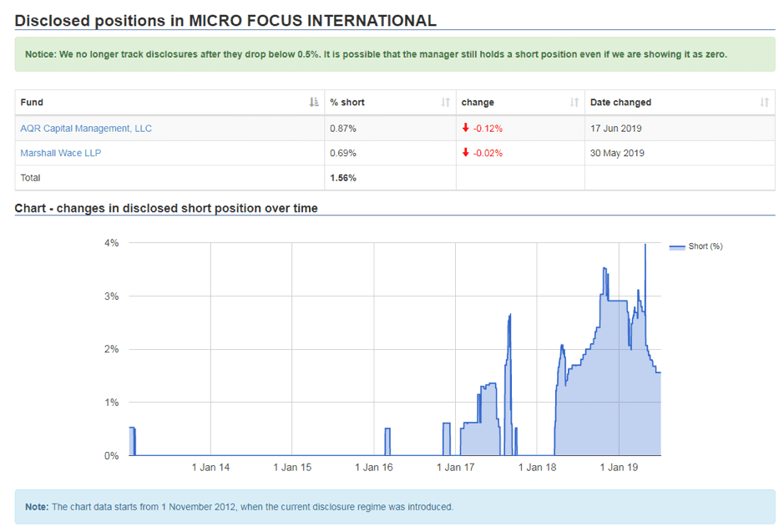784x532 pixels.
Task: Select the 1.56% total value
Action: pos(343,178)
